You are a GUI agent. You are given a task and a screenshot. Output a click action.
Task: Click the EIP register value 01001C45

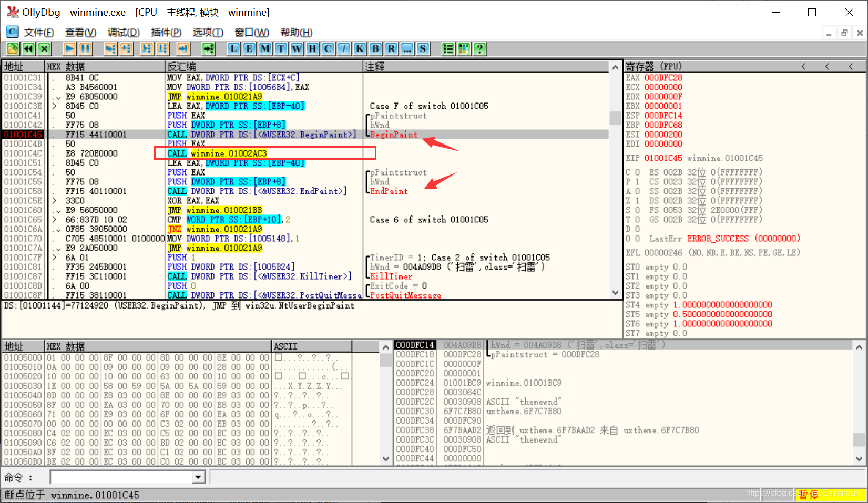[x=663, y=158]
